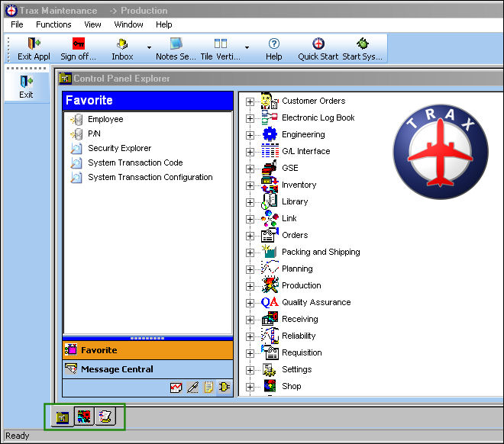This screenshot has width=504, height=444.
Task: Click the Quality Assurance QA icon
Action: click(x=270, y=302)
